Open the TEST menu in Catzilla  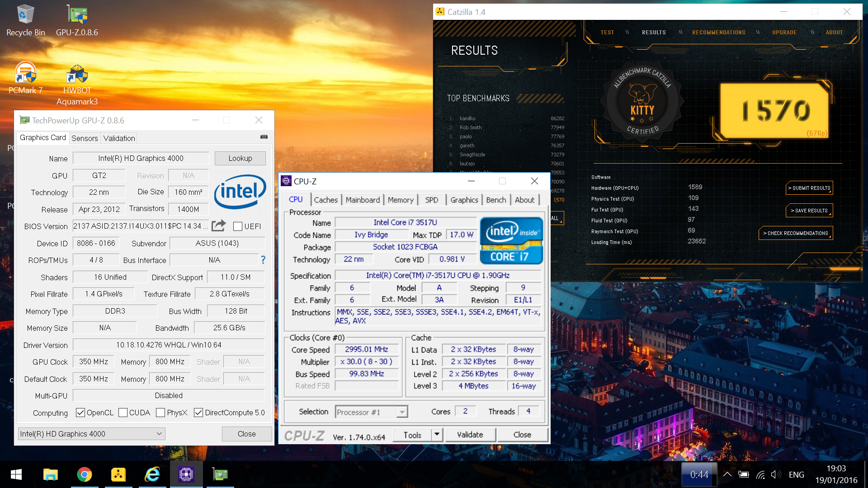(x=607, y=33)
